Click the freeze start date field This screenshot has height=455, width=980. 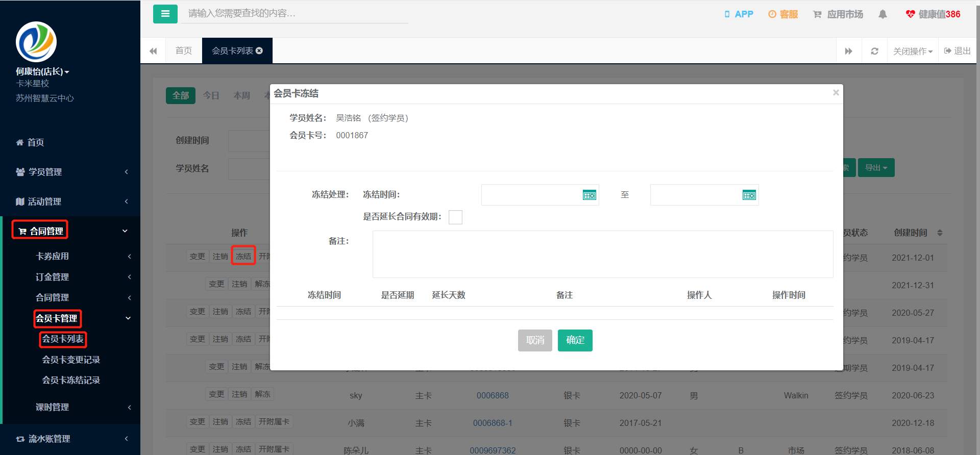point(540,195)
